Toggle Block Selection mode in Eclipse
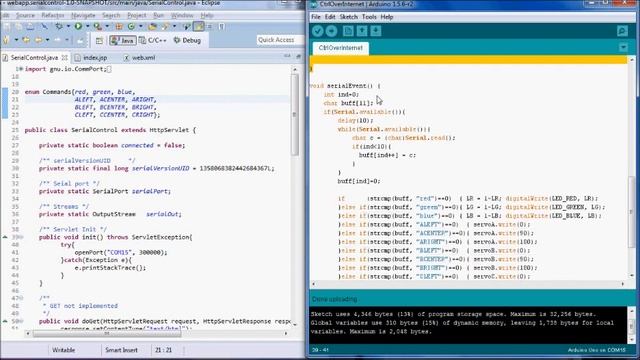 pos(209,27)
